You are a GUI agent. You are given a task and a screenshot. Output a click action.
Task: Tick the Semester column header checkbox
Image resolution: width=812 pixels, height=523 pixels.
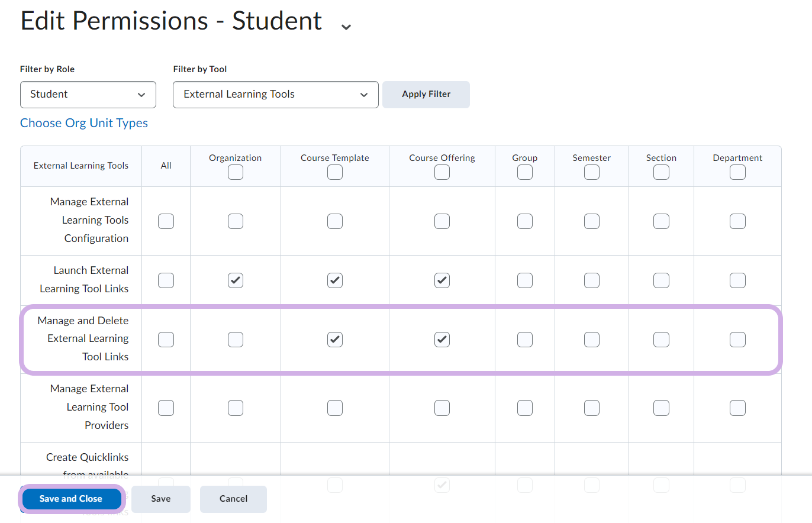592,172
